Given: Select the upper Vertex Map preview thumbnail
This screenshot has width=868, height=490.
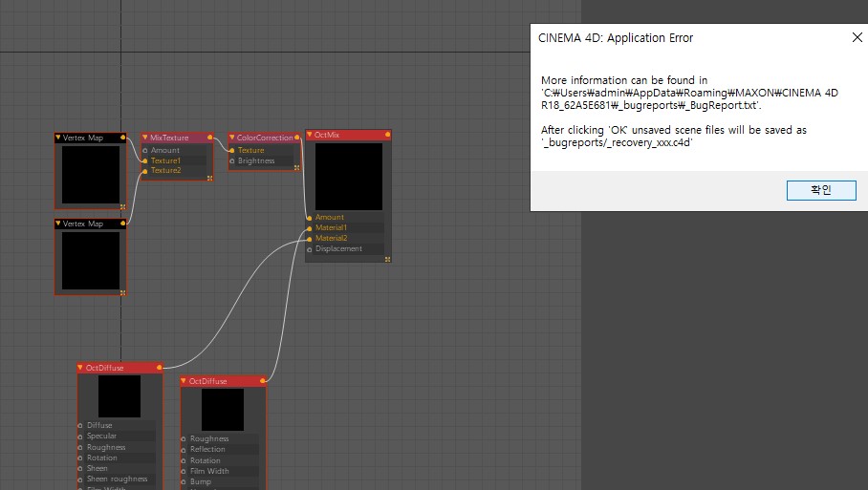Looking at the screenshot, I should click(91, 175).
